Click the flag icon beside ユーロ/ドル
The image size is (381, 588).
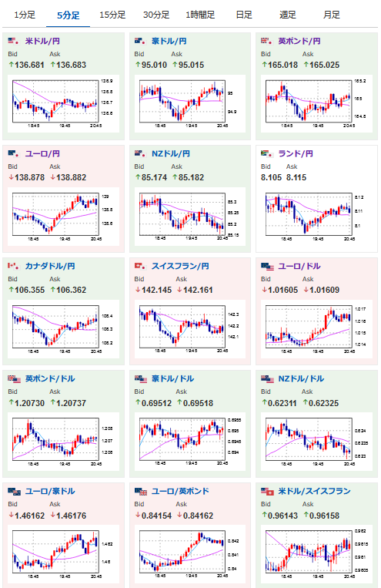268,266
